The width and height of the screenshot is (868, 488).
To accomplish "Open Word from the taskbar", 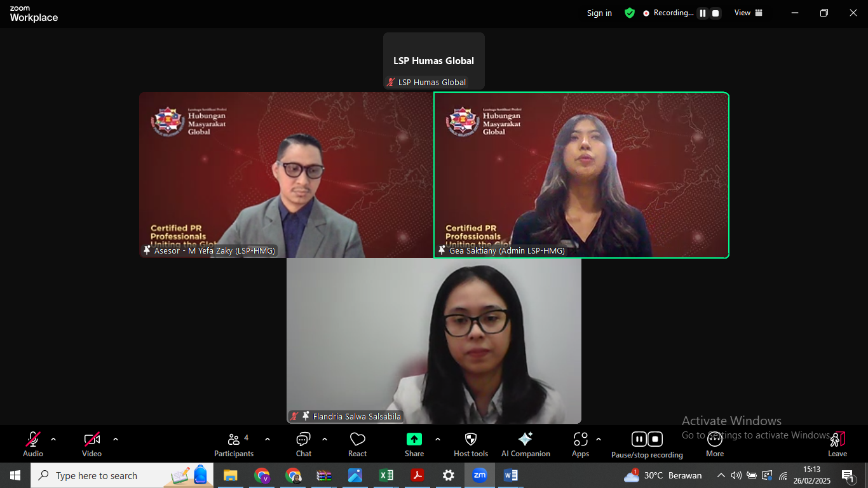I will (510, 475).
